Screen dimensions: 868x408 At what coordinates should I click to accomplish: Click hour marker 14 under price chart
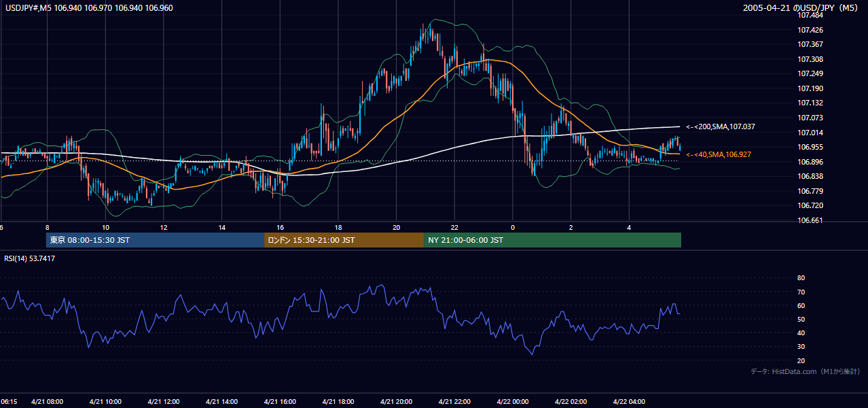pyautogui.click(x=221, y=227)
